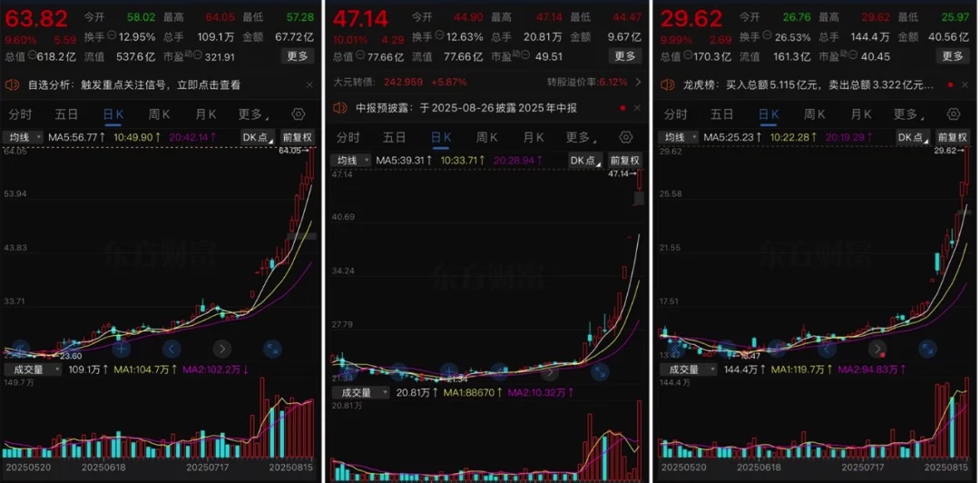
Task: Switch to 分时 tab in the 29.62 panel
Action: [x=674, y=113]
